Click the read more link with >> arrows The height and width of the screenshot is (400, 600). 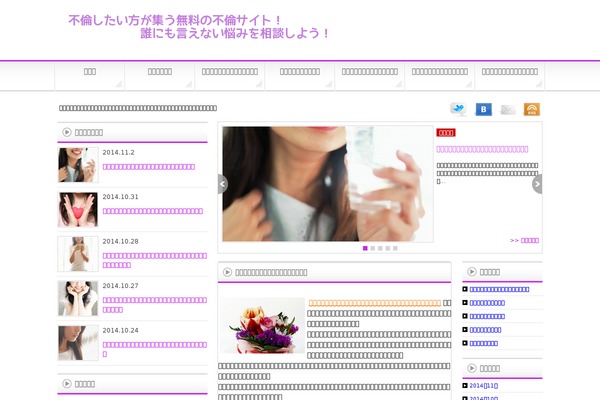(x=524, y=240)
